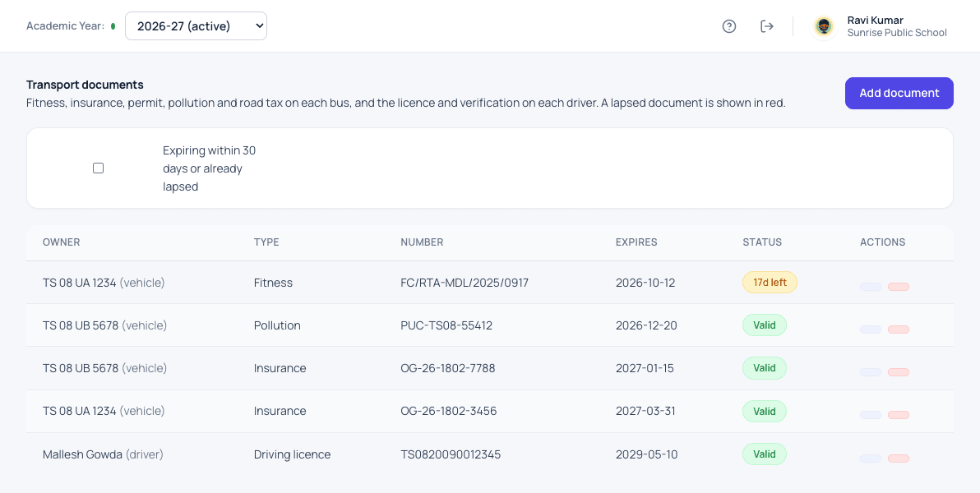Image resolution: width=980 pixels, height=493 pixels.
Task: Open the Academic Year 2026-27 dropdown
Action: coord(196,26)
